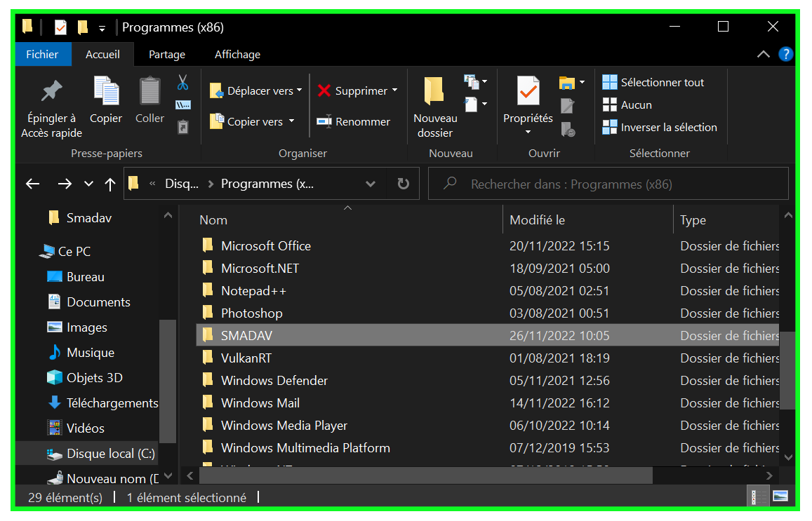Expand the Supprimer dropdown arrow

[x=394, y=90]
